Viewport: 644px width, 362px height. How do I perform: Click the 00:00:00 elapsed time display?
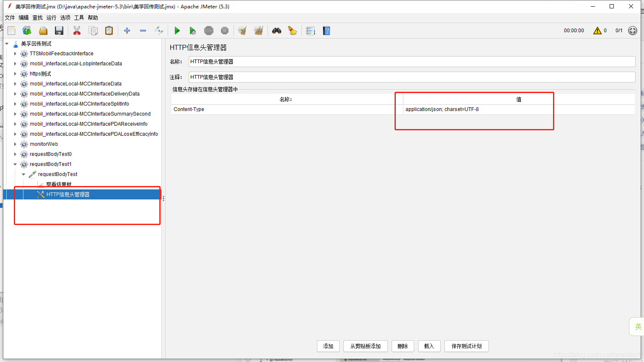point(574,31)
